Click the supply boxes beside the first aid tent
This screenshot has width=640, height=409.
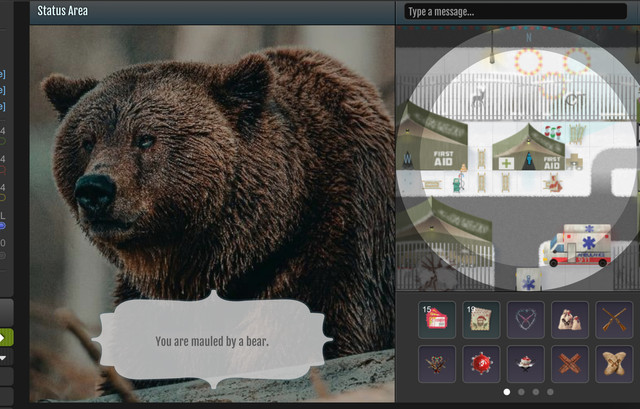pos(574,162)
